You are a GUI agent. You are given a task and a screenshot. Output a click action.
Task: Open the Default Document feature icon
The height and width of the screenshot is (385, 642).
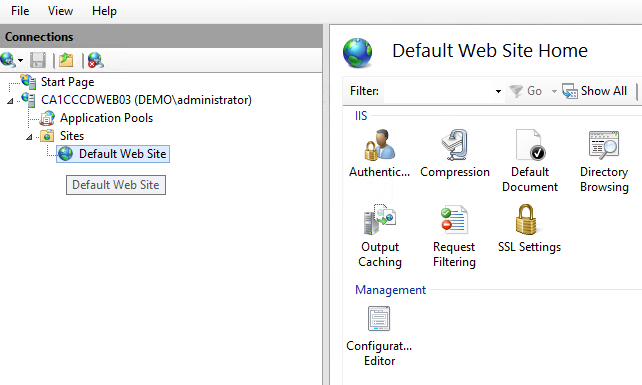[530, 145]
